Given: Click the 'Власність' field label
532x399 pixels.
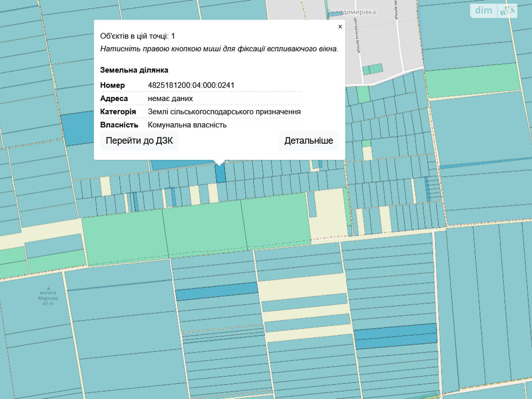Looking at the screenshot, I should [119, 125].
